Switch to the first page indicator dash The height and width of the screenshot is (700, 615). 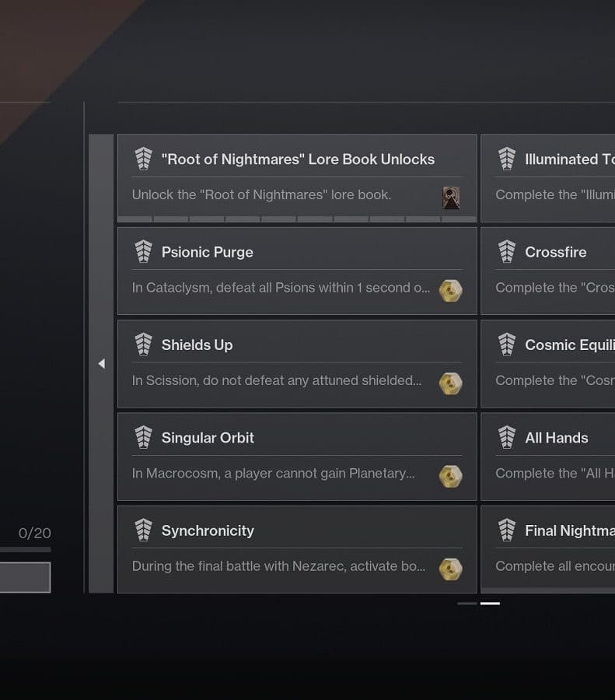pyautogui.click(x=467, y=604)
